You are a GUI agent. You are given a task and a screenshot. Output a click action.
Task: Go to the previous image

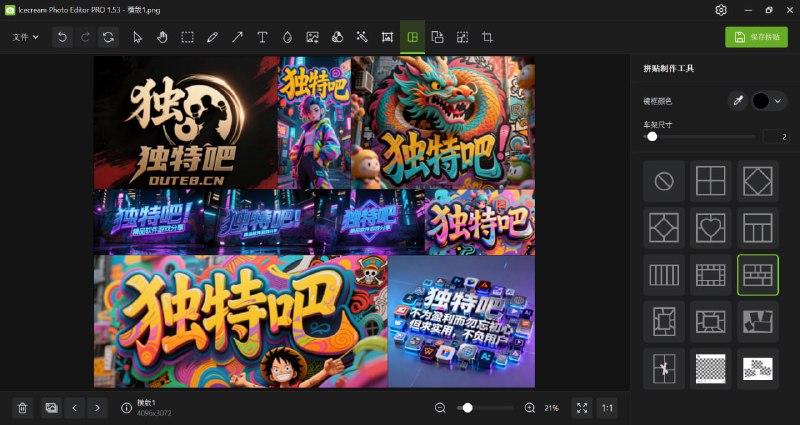coord(74,408)
